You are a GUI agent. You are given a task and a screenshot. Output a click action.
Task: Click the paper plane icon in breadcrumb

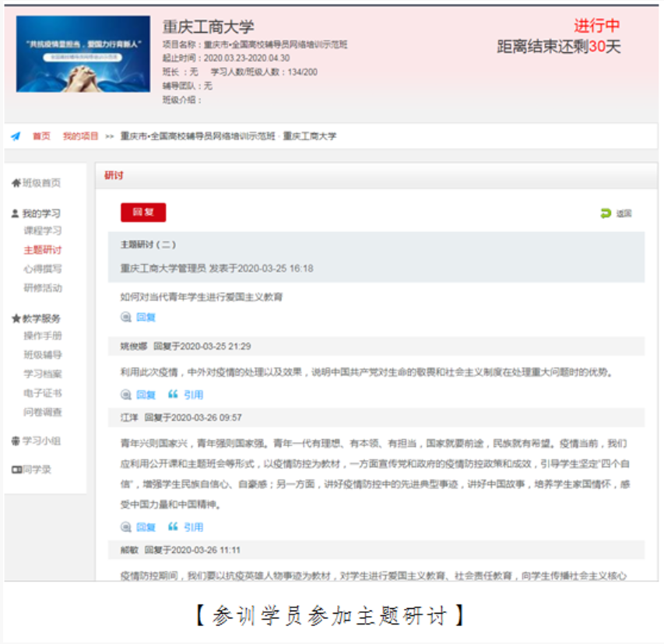[x=16, y=136]
